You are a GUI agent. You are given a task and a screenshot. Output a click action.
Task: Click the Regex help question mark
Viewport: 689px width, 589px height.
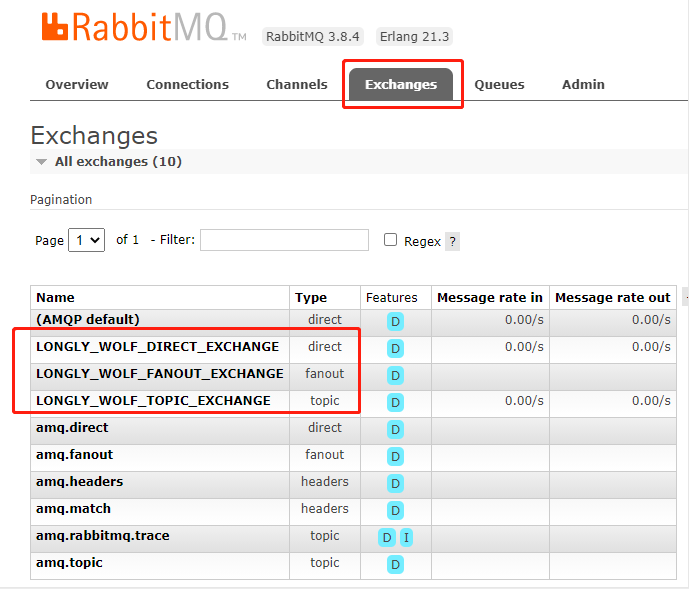pos(453,241)
